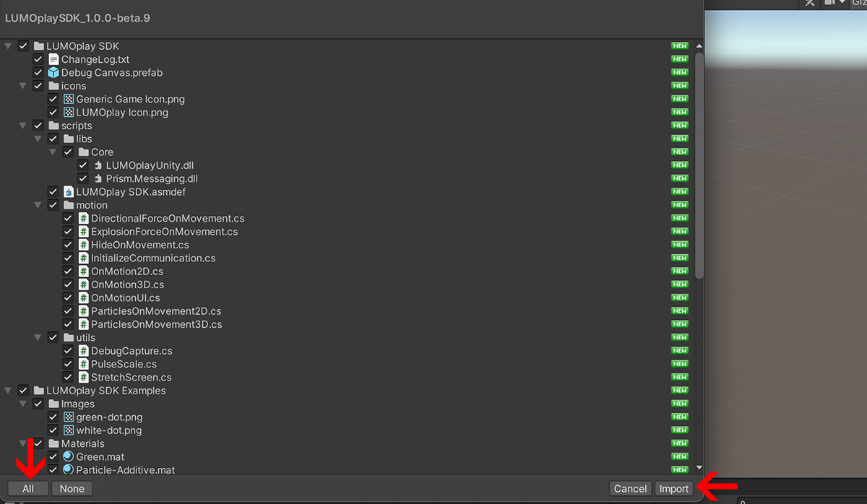Screen dimensions: 867x504
Task: Click the LUMOplayUnity.dll plugin icon
Action: coord(98,165)
